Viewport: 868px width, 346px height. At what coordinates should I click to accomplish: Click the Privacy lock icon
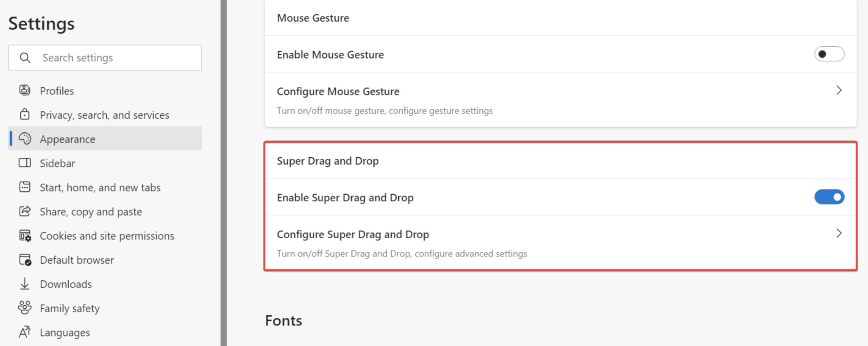25,114
